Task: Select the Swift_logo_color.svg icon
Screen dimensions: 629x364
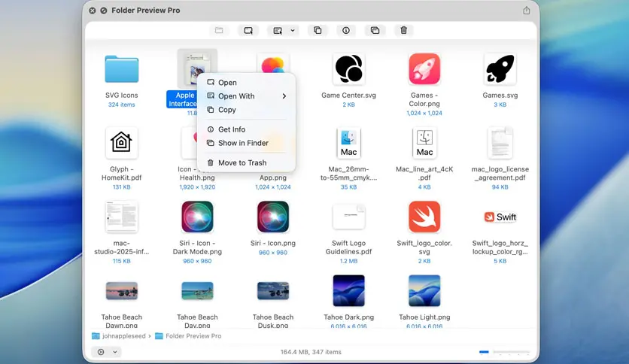Action: pyautogui.click(x=424, y=217)
